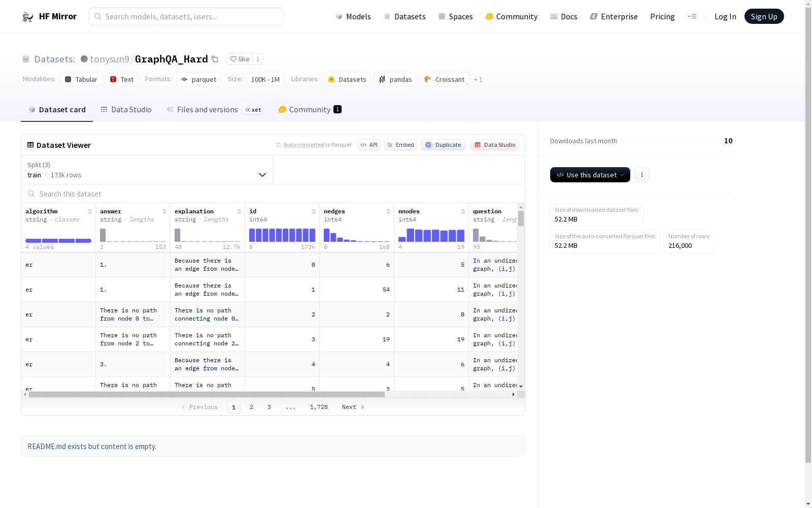This screenshot has height=508, width=812.
Task: Click the algorithm column class distribution bar
Action: point(58,241)
